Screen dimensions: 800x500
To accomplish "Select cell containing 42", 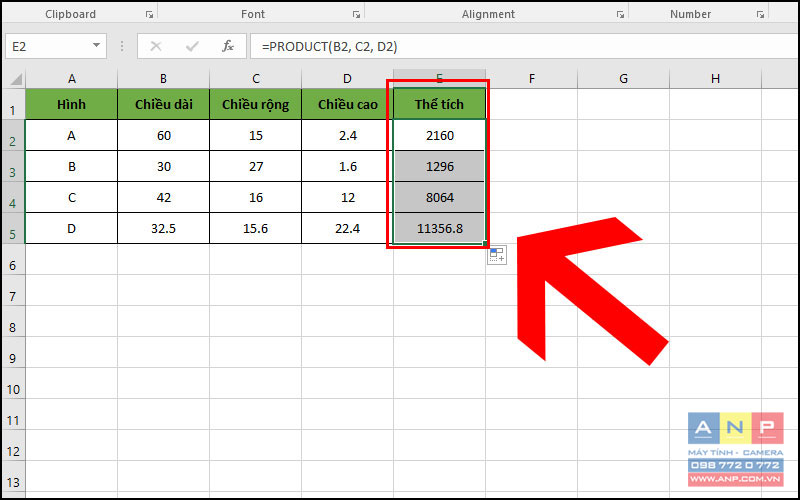I will 163,198.
